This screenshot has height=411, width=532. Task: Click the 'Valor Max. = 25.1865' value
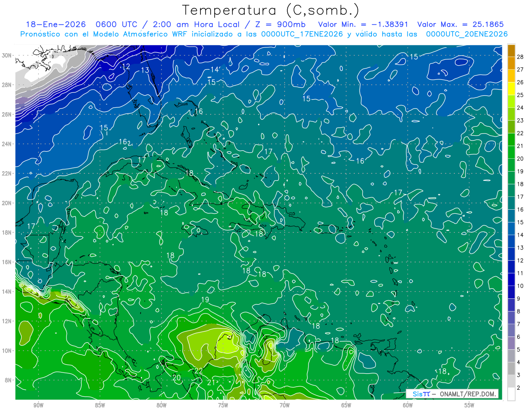460,24
